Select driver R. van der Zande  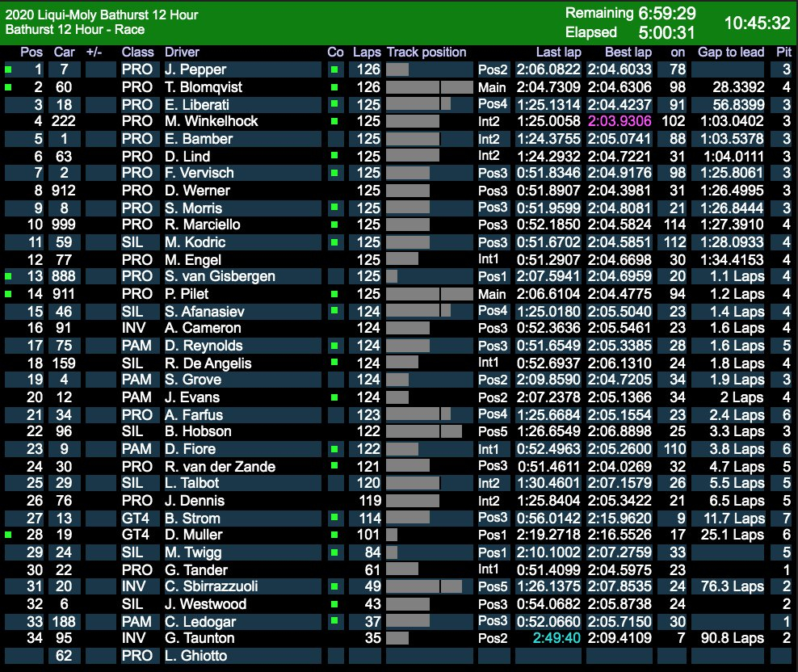pyautogui.click(x=220, y=466)
